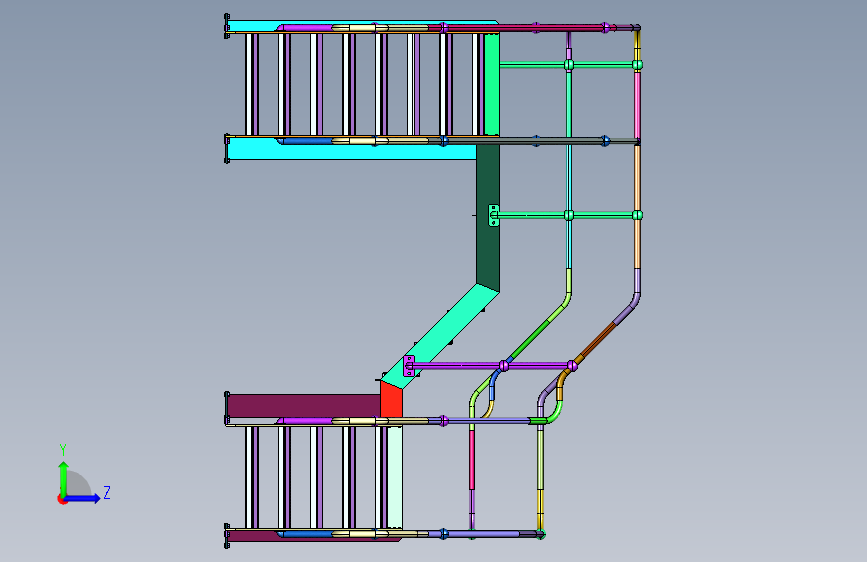Select the pink vertical rail segment at right

[637, 105]
